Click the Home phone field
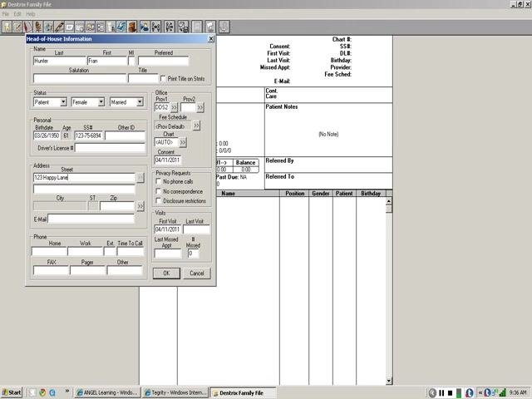This screenshot has height=399, width=532. tap(49, 251)
